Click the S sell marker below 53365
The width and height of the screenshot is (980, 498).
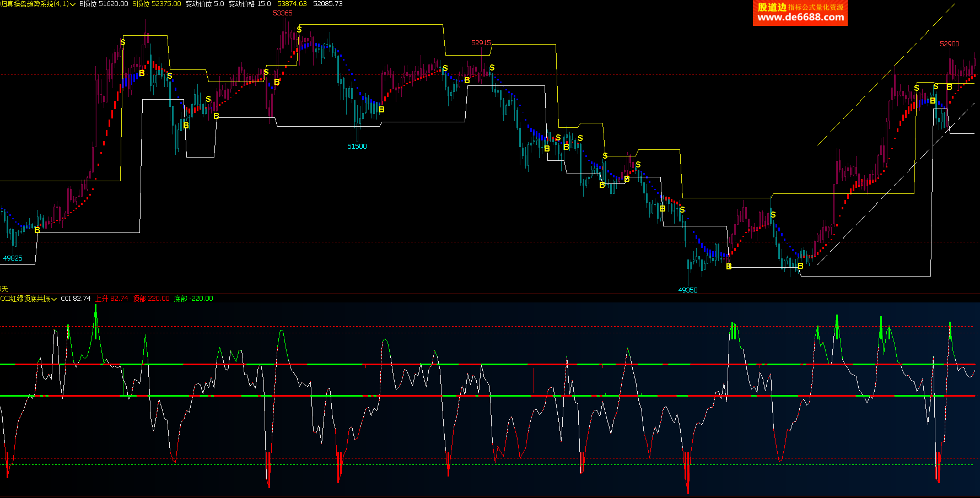click(x=299, y=29)
